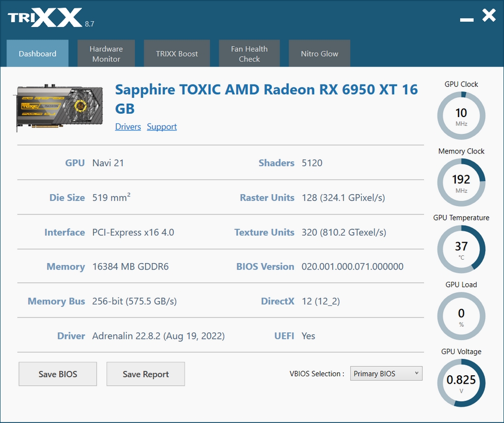Click the GPU Temperature label

coord(461,218)
